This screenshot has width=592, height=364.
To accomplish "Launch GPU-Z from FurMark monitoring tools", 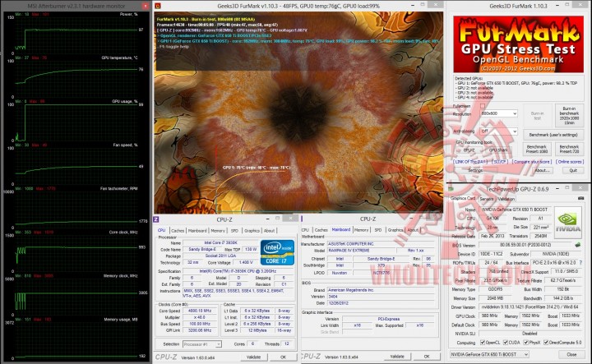I will 469,150.
